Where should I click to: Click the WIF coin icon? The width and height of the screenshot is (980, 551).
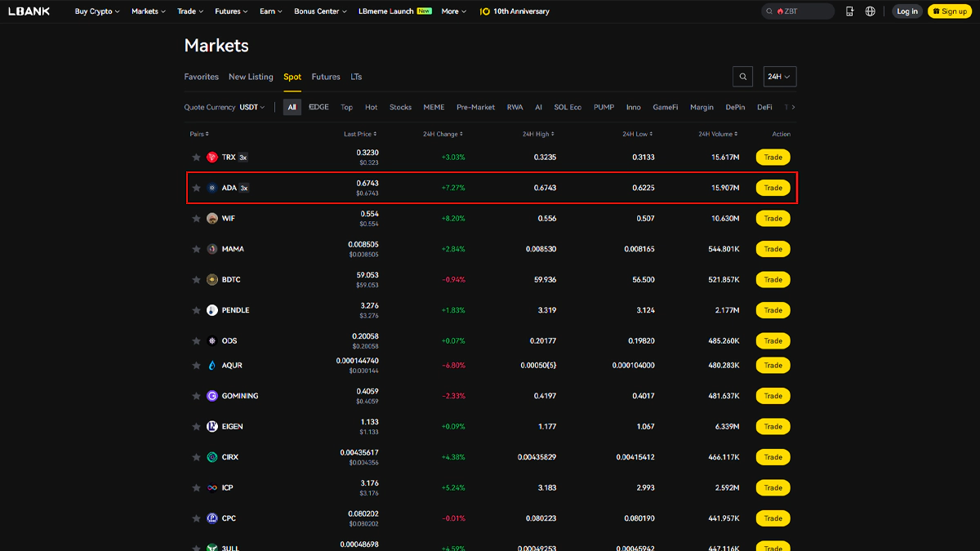(x=212, y=219)
